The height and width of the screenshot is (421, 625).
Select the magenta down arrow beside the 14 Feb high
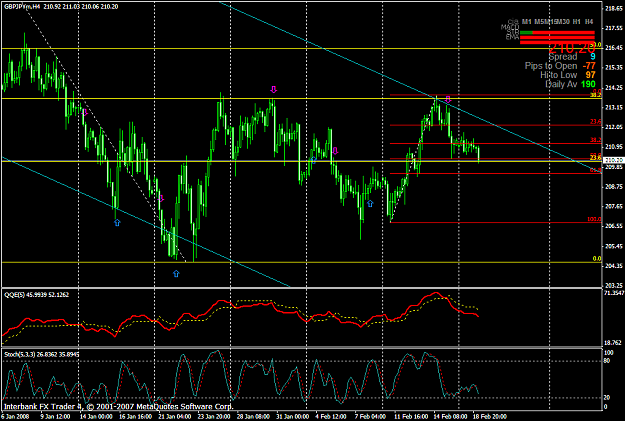pyautogui.click(x=448, y=99)
